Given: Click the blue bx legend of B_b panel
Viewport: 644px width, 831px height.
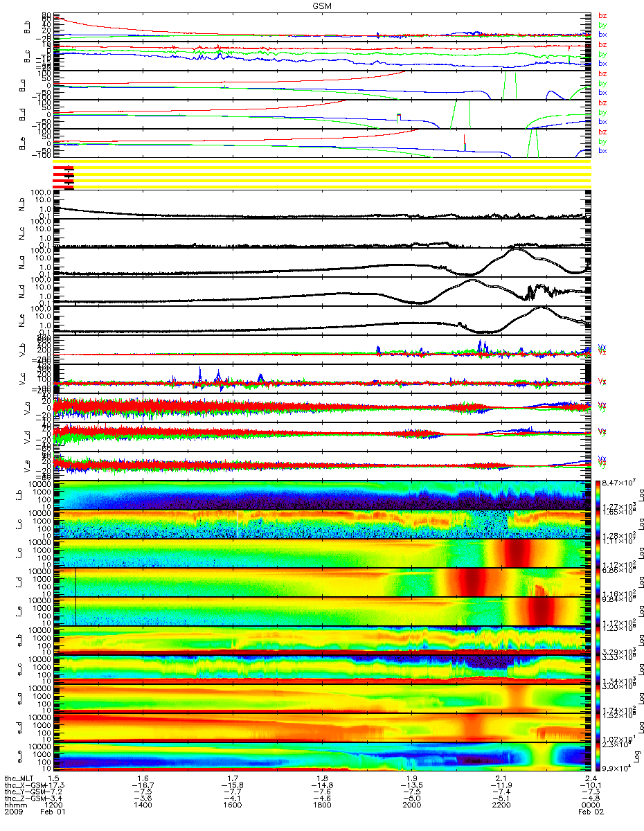Looking at the screenshot, I should coord(602,34).
